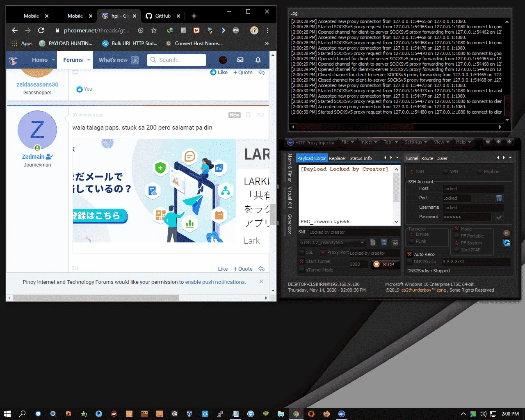This screenshot has width=525, height=420.
Task: Open the PAYLOAD HUNTIN... bookmark
Action: tap(66, 43)
